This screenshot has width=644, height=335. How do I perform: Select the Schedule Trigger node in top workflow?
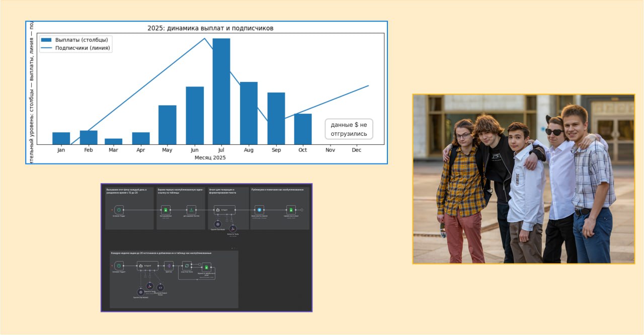click(x=118, y=210)
